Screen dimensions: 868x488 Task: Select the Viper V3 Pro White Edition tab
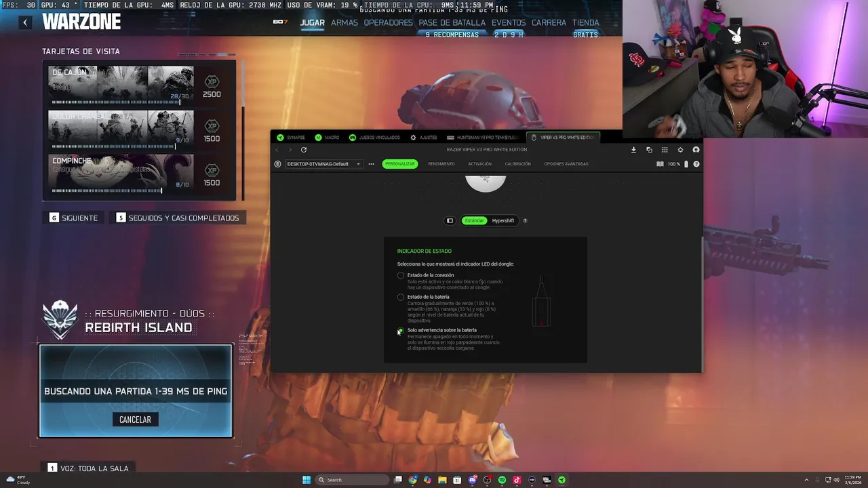(564, 138)
